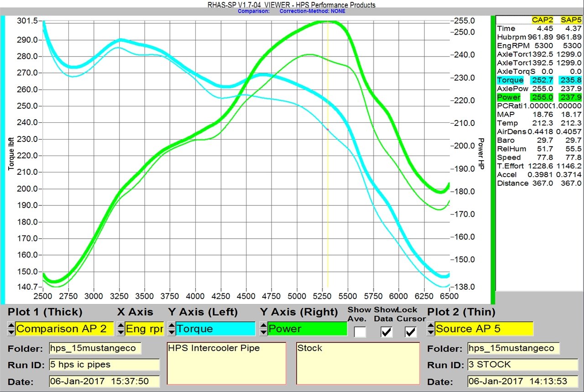Select the Eng rpm X Axis field

pos(145,329)
